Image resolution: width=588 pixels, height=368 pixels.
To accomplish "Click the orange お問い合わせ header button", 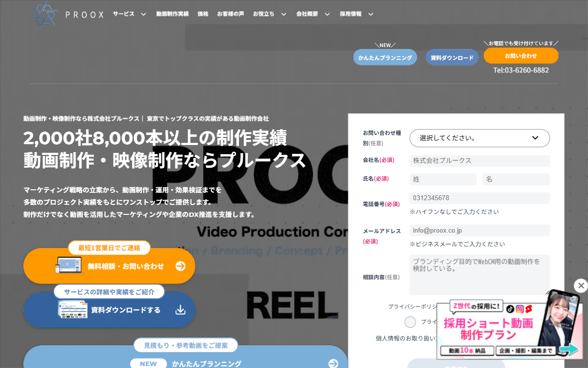I will pos(521,55).
